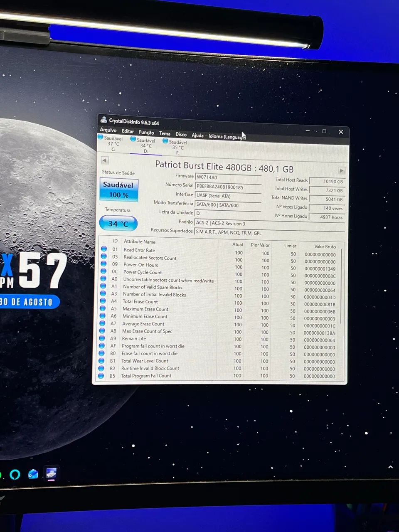Click status icon of Uncorrectable sectors count row
Screen dimensions: 399x532
(103, 278)
